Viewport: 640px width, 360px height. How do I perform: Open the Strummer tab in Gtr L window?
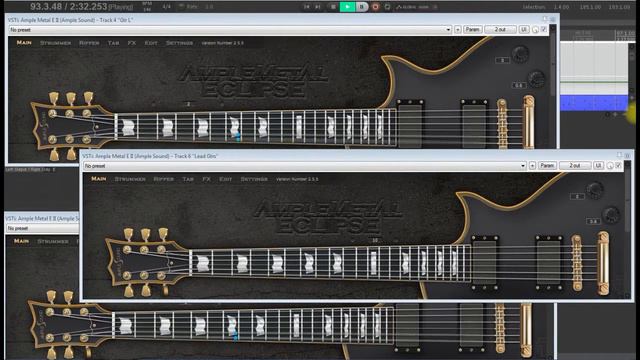[56, 42]
